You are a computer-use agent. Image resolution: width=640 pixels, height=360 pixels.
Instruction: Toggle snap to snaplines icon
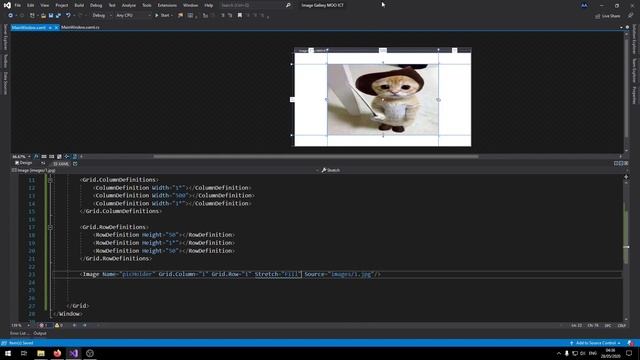point(67,156)
